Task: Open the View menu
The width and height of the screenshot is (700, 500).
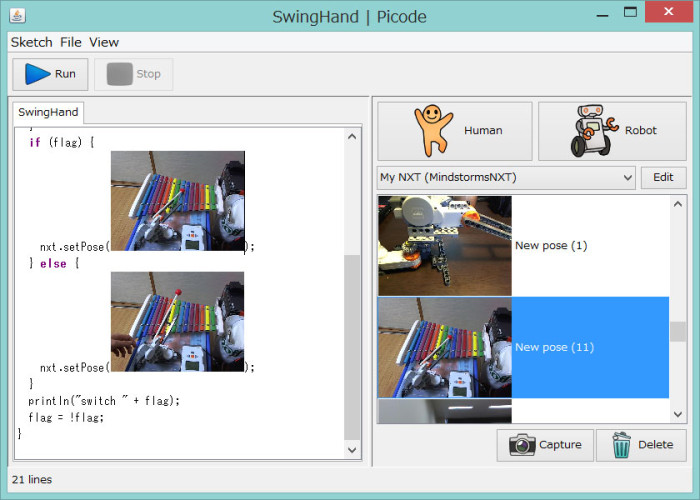Action: coord(104,42)
